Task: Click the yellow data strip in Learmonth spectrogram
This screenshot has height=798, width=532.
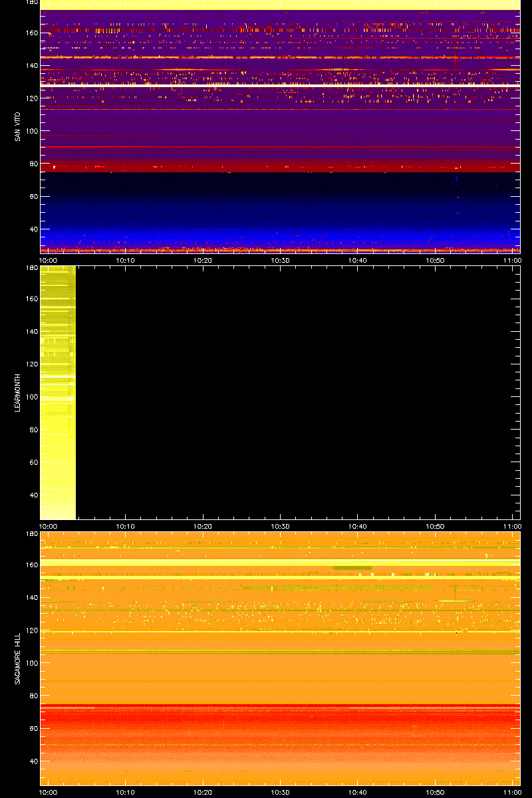Action: [x=58, y=392]
